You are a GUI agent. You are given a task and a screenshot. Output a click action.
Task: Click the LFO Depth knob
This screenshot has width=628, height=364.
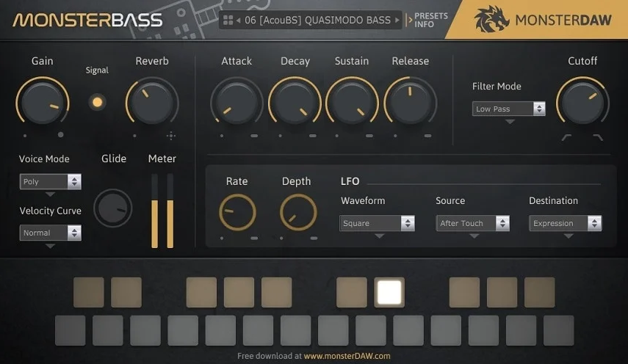[298, 212]
